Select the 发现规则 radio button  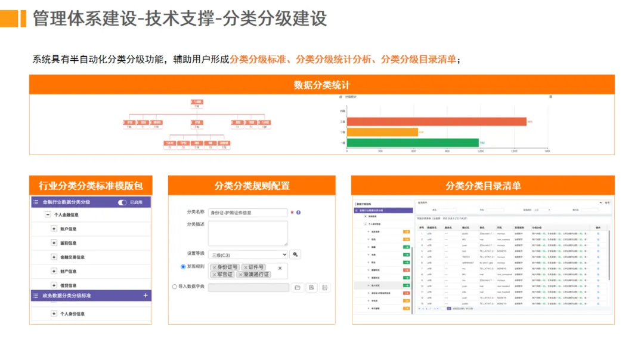coord(183,267)
